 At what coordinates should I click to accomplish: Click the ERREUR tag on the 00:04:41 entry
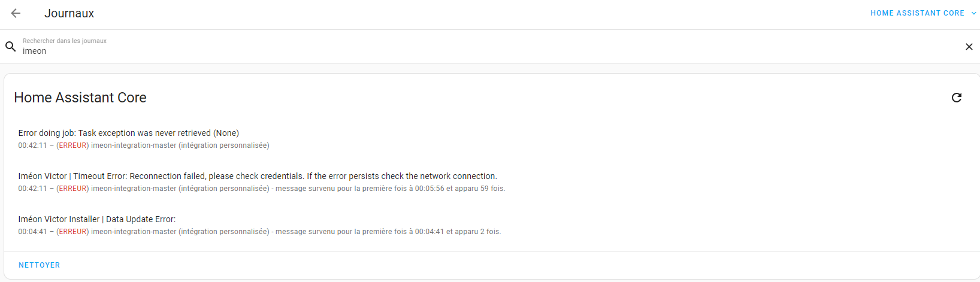pyautogui.click(x=72, y=232)
